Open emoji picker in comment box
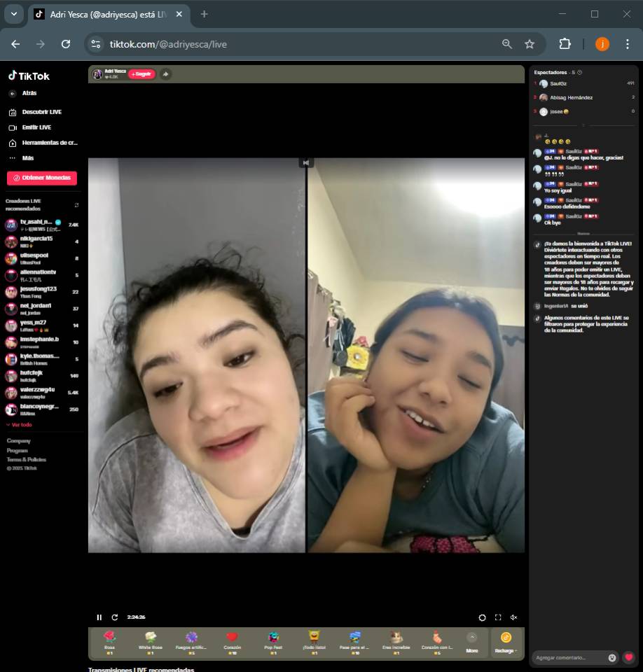Screen dimensions: 643x672 [612, 657]
